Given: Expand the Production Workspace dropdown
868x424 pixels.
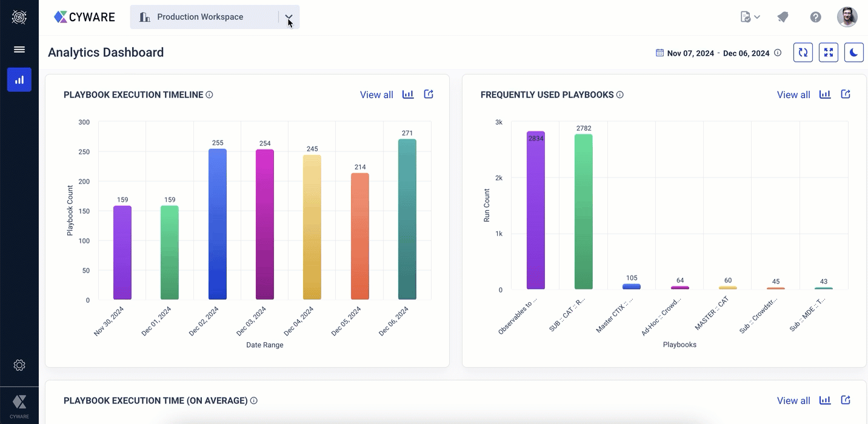Looking at the screenshot, I should [x=289, y=17].
